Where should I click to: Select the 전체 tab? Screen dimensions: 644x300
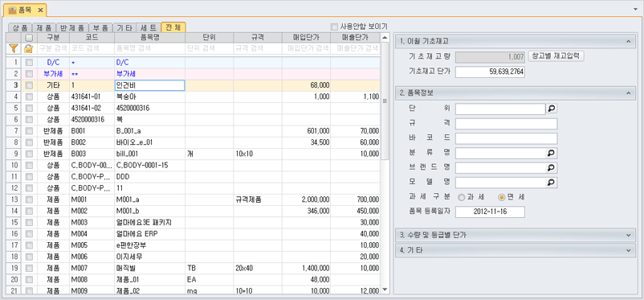tap(173, 27)
